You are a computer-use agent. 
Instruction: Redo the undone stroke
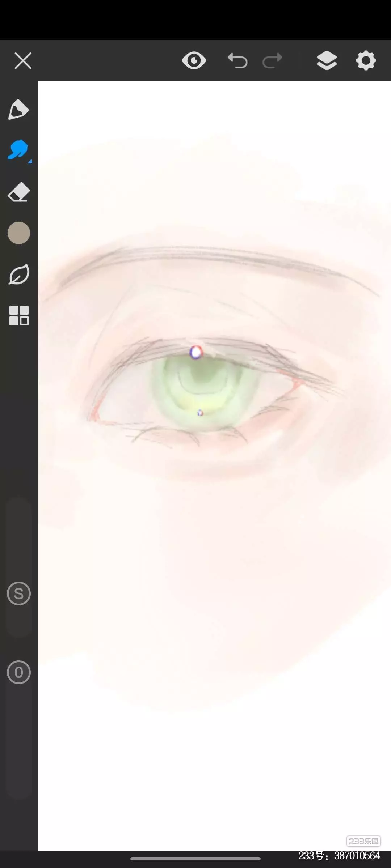click(272, 60)
